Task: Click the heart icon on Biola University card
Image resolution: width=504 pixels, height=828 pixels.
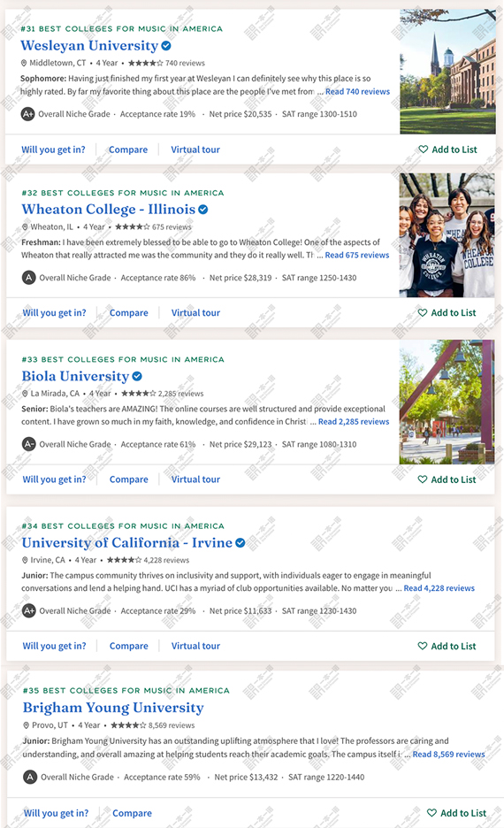Action: (x=422, y=479)
